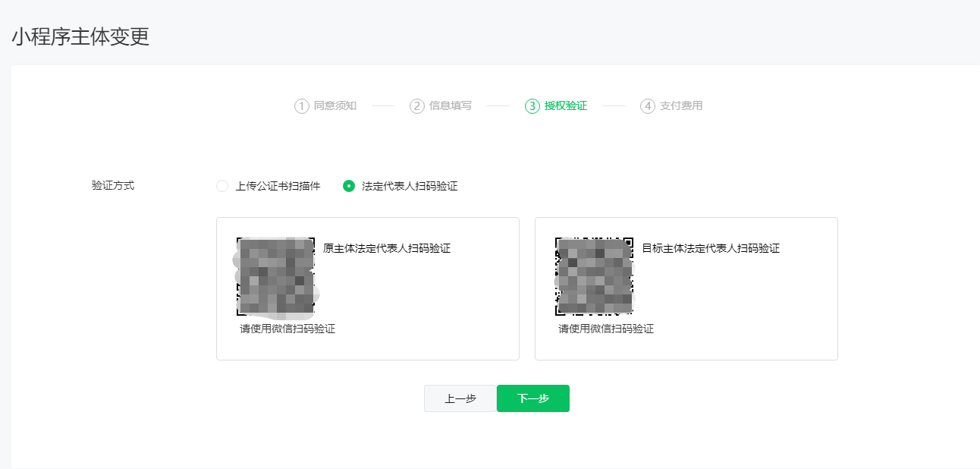Image resolution: width=980 pixels, height=469 pixels.
Task: Click the 原主体法定代表人 QR code
Action: [x=276, y=276]
